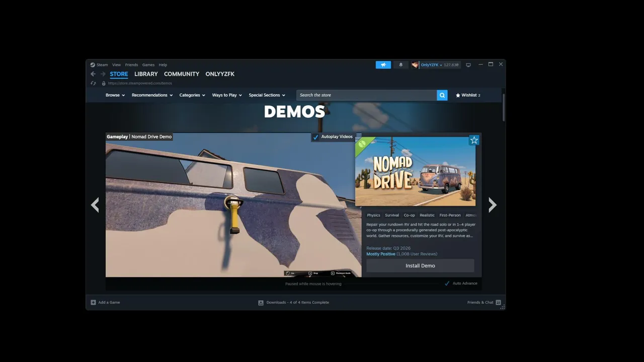Select the Survival tag
Screen dimensions: 644x362
pos(392,215)
